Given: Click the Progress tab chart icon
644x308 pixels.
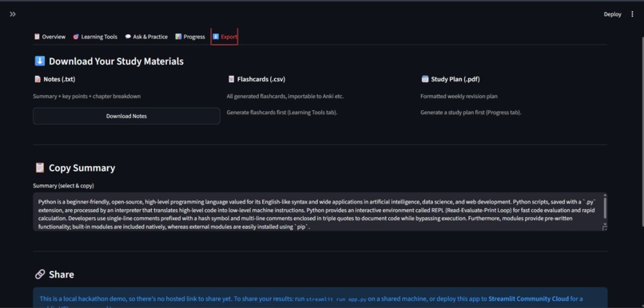Looking at the screenshot, I should pyautogui.click(x=178, y=37).
